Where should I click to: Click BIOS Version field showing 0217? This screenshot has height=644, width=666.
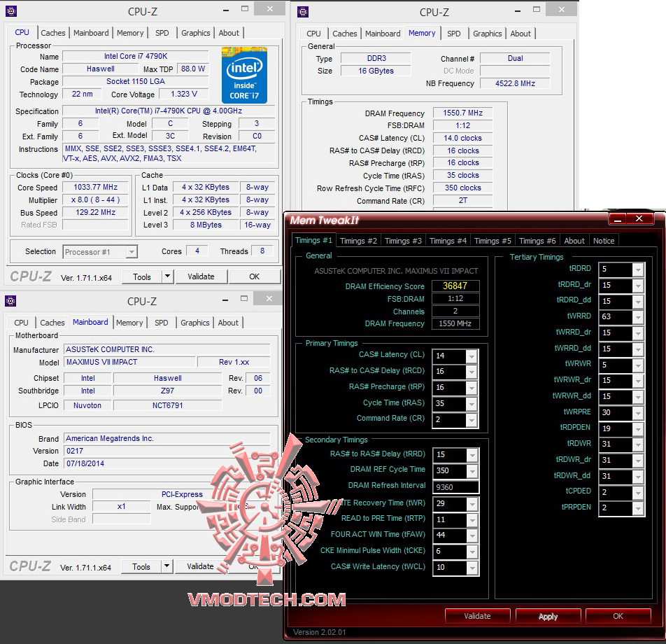pos(167,451)
